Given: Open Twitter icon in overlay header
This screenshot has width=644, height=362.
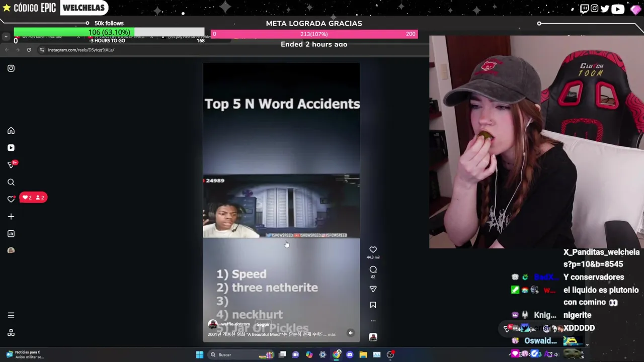Looking at the screenshot, I should click(605, 8).
